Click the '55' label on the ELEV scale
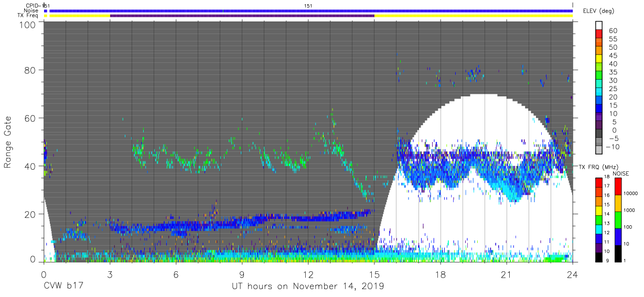 click(613, 39)
